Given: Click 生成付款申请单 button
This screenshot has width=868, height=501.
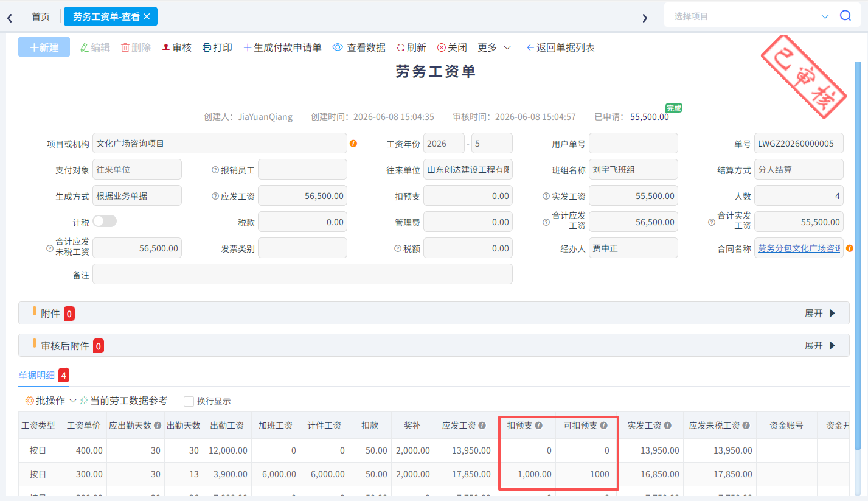Looking at the screenshot, I should 282,47.
